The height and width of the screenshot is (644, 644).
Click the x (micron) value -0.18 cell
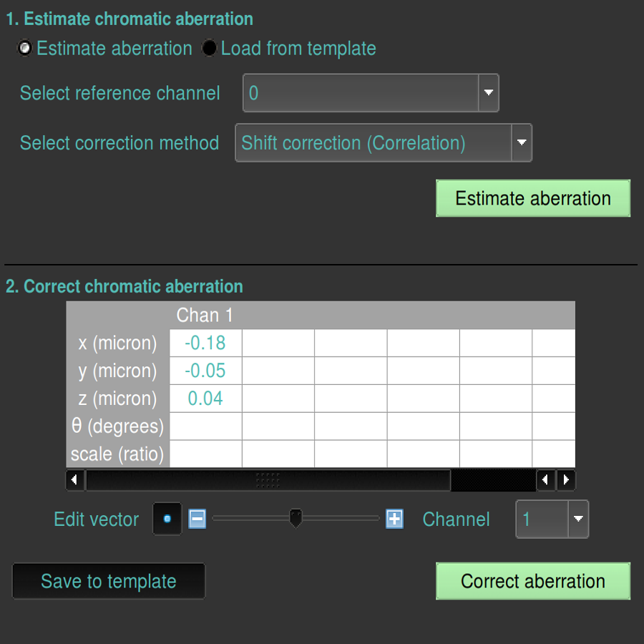[x=205, y=343]
